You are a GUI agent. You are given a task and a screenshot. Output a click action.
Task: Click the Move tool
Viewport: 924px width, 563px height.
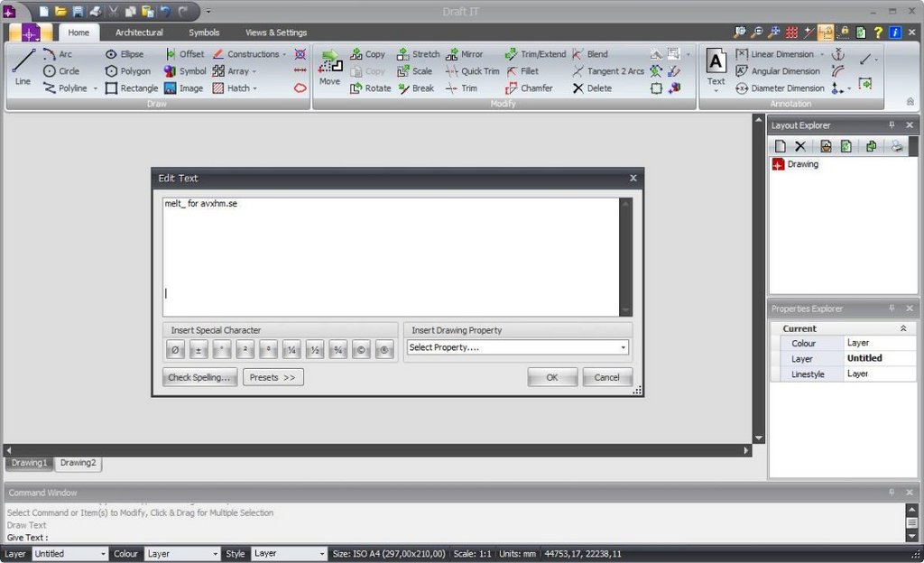pos(330,69)
